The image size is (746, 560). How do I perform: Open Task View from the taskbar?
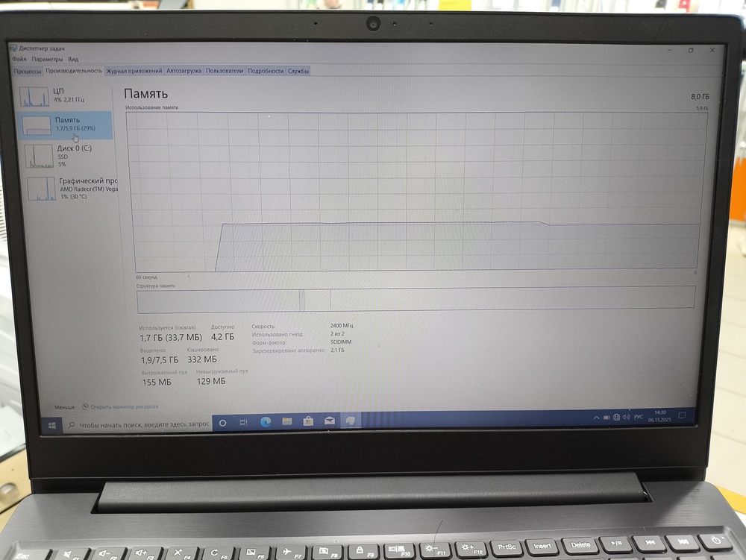click(243, 423)
